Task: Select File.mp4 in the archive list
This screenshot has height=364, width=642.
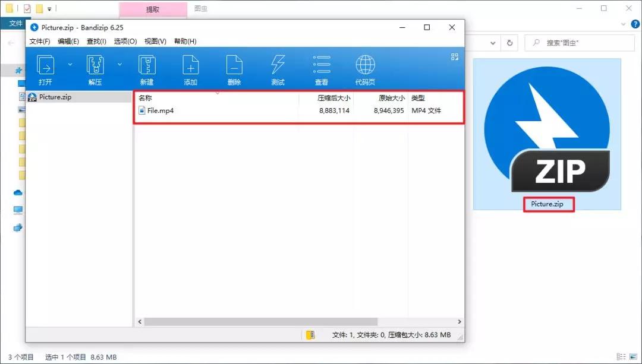Action: point(160,110)
